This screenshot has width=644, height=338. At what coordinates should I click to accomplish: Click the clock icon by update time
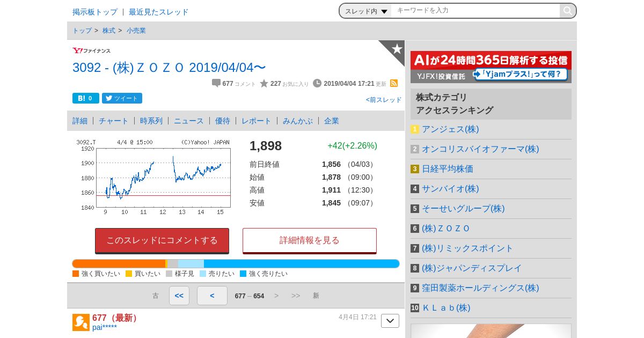click(x=317, y=83)
